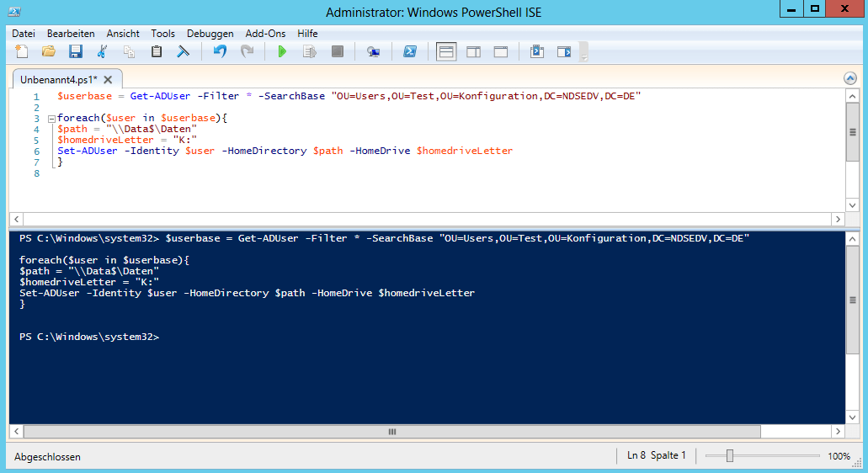Click the Cut scissors icon
This screenshot has width=868, height=473.
(x=102, y=52)
